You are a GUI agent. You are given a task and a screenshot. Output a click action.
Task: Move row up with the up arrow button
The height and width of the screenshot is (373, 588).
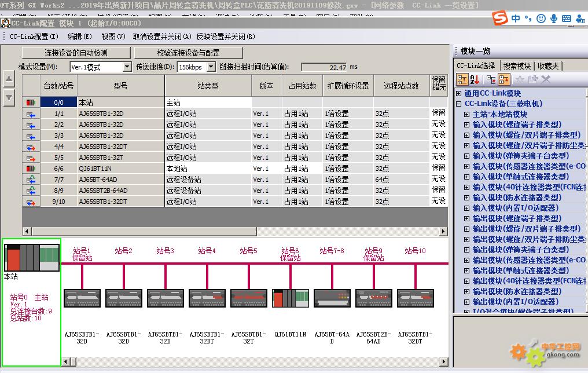tap(9, 79)
